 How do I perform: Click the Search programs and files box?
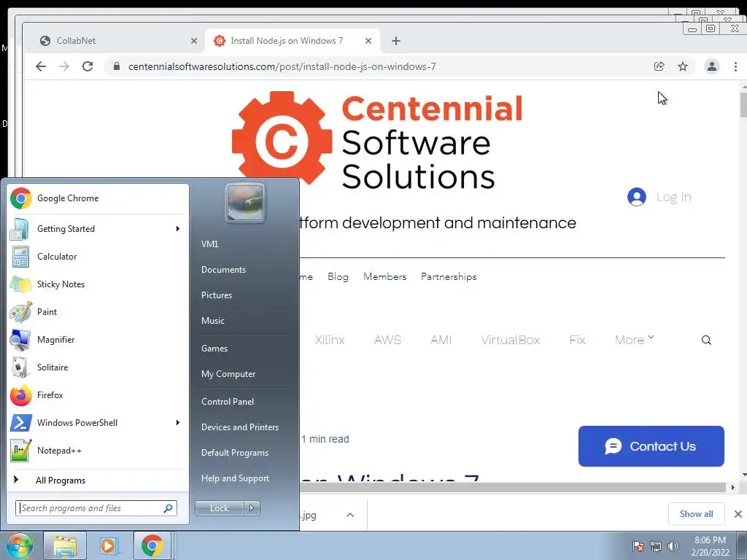pyautogui.click(x=96, y=508)
